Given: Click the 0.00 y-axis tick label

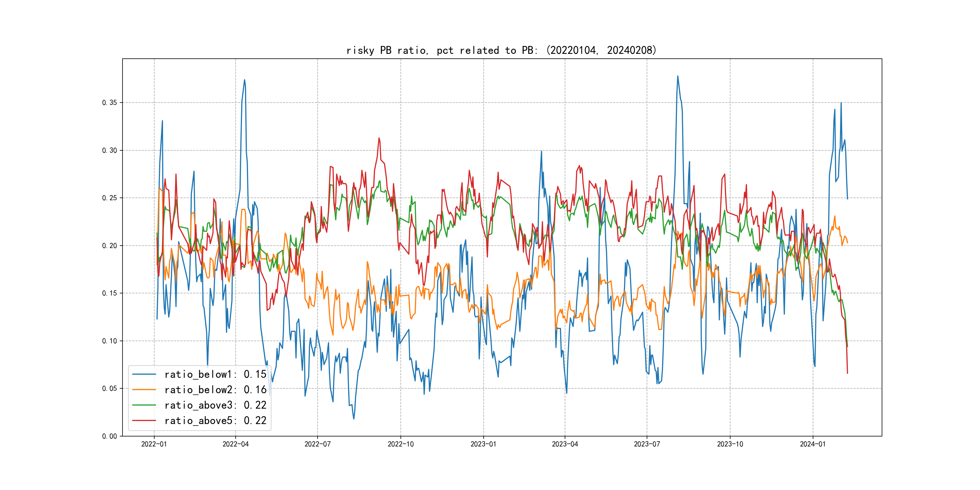Looking at the screenshot, I should click(109, 436).
